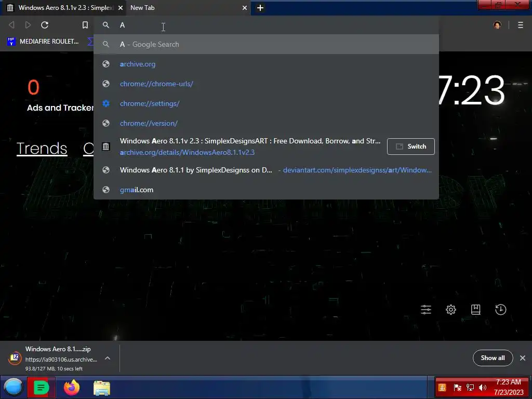Open the volume speaker tray icon

pyautogui.click(x=482, y=387)
